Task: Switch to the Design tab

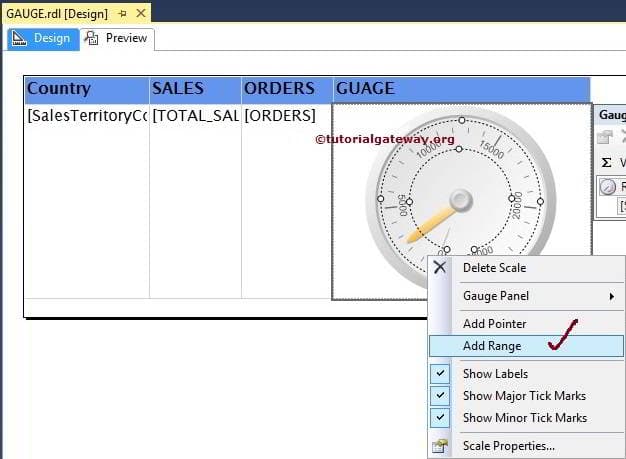Action: pos(43,39)
